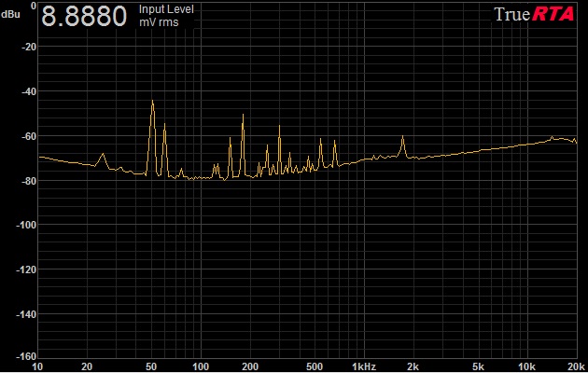Viewport: 588px width, 373px height.
Task: Click the small spectrum peak near 25 Hz
Action: (x=103, y=154)
